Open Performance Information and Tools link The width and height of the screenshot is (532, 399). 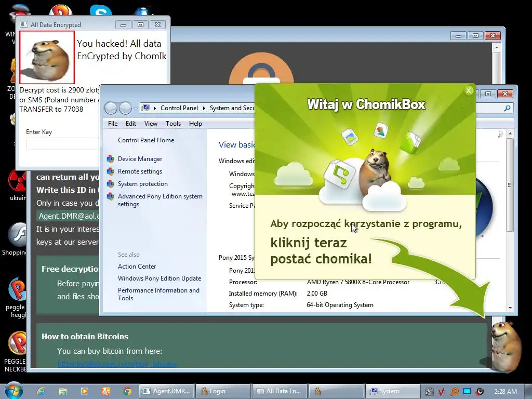point(158,294)
